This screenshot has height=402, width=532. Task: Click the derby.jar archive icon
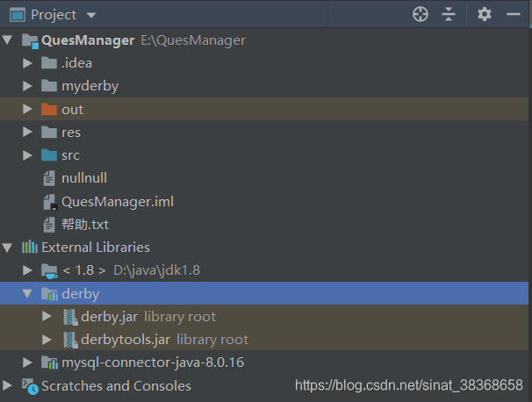pos(70,317)
